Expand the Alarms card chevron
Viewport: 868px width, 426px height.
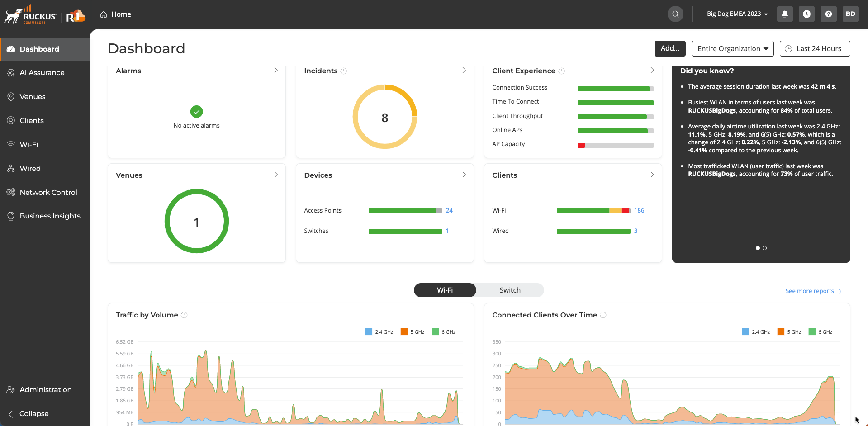(276, 71)
